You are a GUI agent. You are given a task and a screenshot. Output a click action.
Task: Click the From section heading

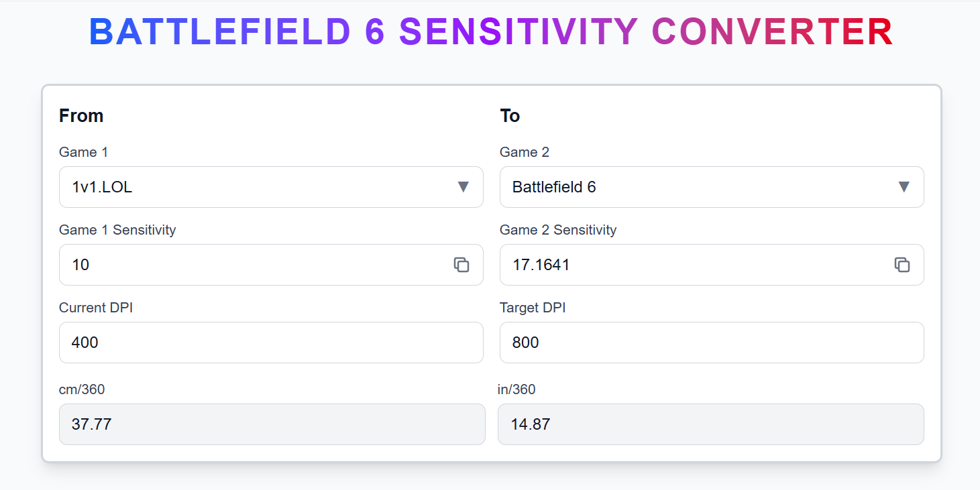coord(81,116)
